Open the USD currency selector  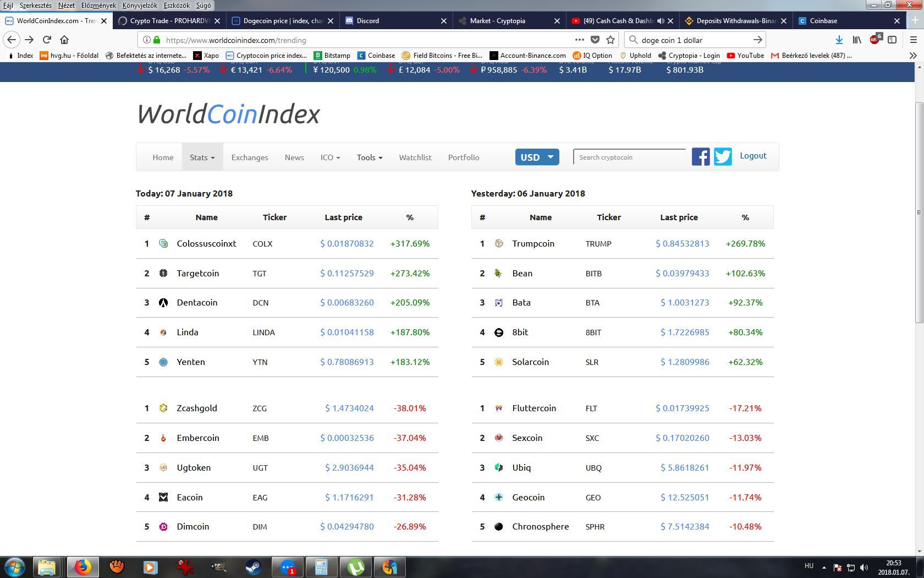(x=537, y=157)
